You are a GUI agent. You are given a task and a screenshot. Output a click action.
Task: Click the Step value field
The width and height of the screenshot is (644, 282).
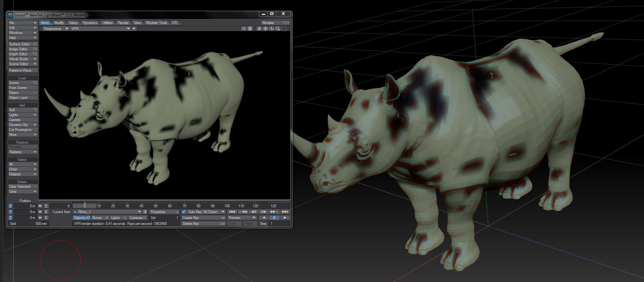[279, 224]
